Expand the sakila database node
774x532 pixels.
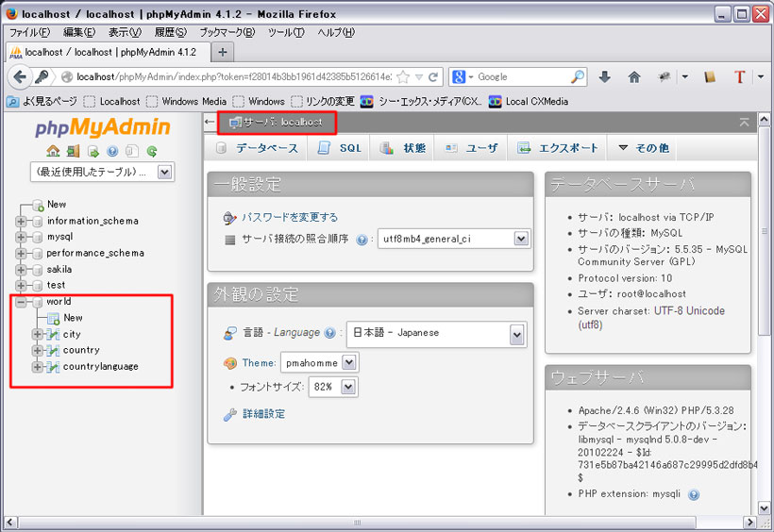[21, 270]
